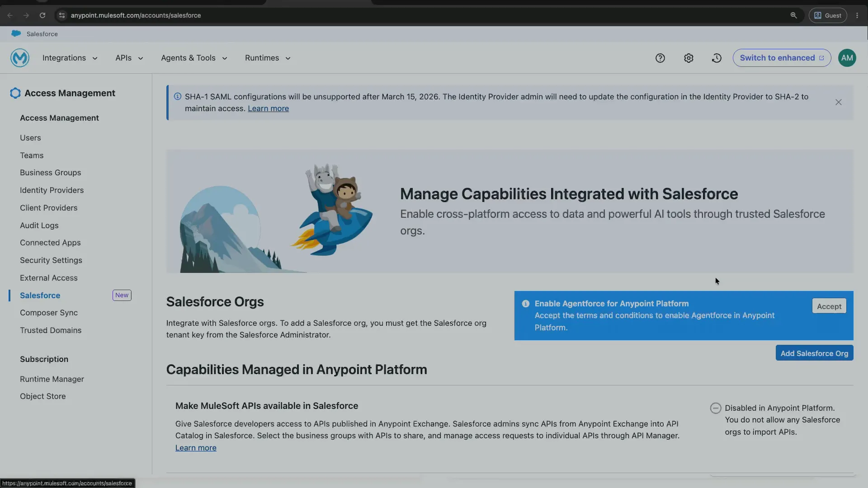
Task: Follow Learn more link in SAML banner
Action: click(268, 108)
